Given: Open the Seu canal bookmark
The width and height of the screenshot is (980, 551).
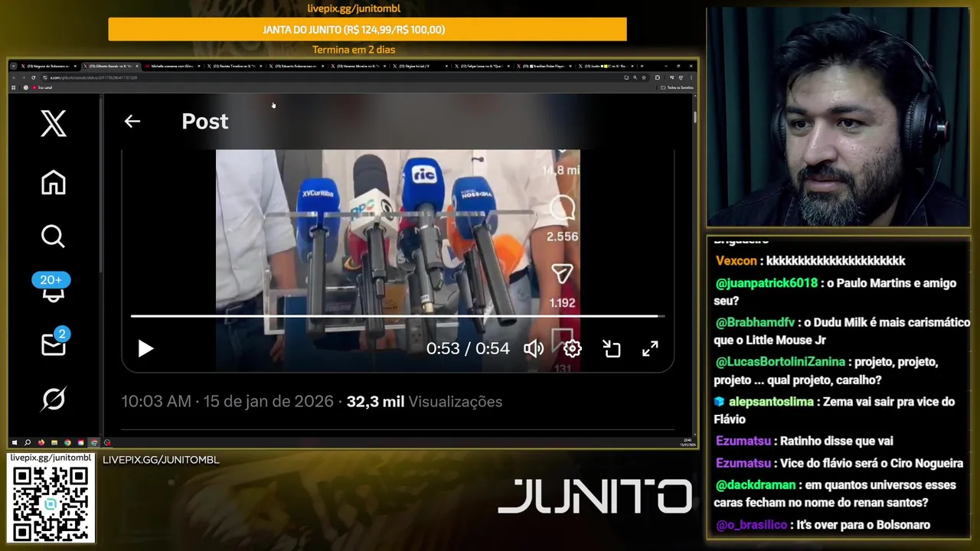Looking at the screenshot, I should (42, 88).
